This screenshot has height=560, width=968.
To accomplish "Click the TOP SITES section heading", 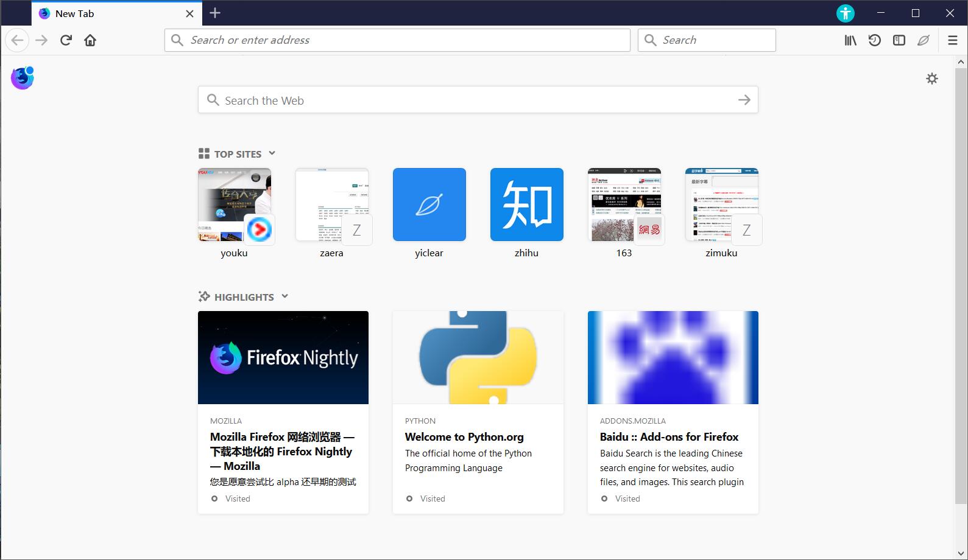I will tap(238, 154).
